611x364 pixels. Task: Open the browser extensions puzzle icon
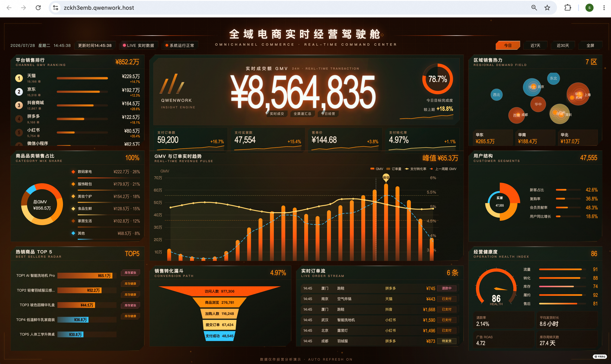coord(568,8)
